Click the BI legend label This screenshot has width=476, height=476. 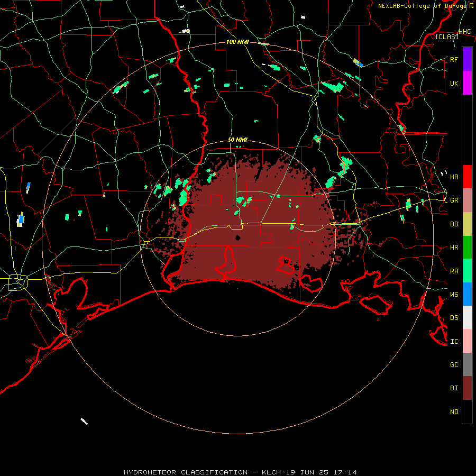click(x=454, y=388)
